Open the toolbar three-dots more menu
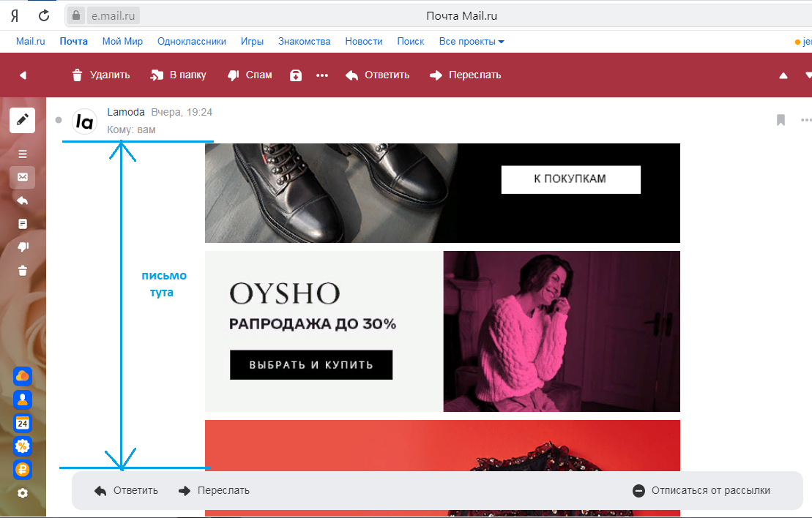 (x=322, y=75)
